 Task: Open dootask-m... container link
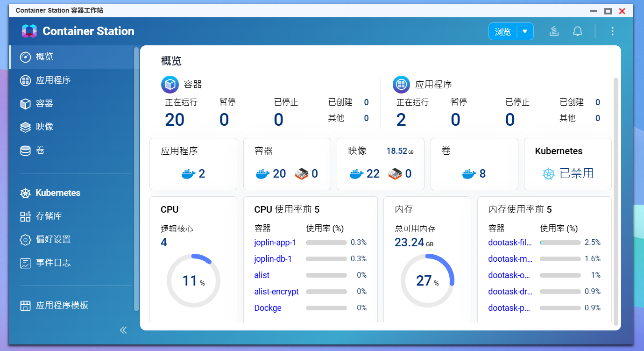point(510,259)
